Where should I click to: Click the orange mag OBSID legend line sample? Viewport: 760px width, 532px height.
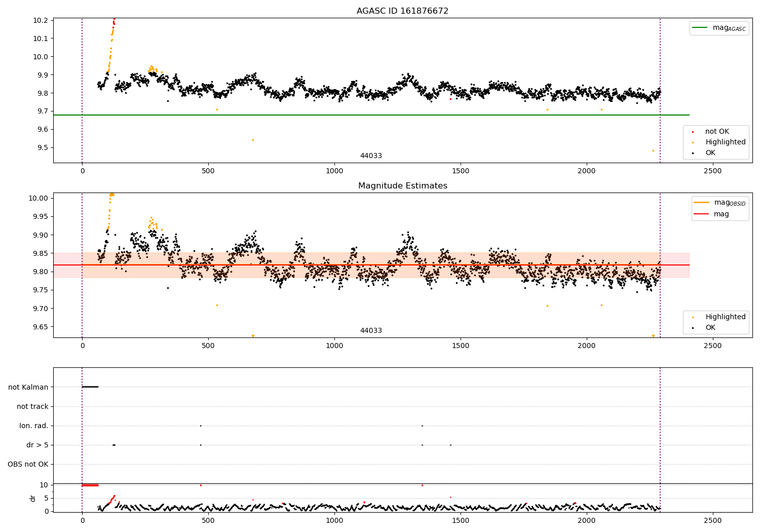[x=701, y=203]
